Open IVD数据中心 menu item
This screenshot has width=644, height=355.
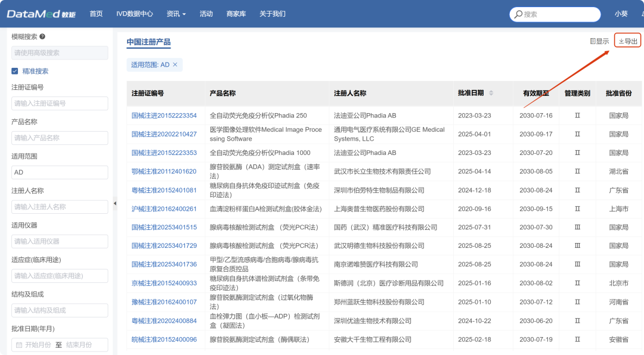point(134,14)
